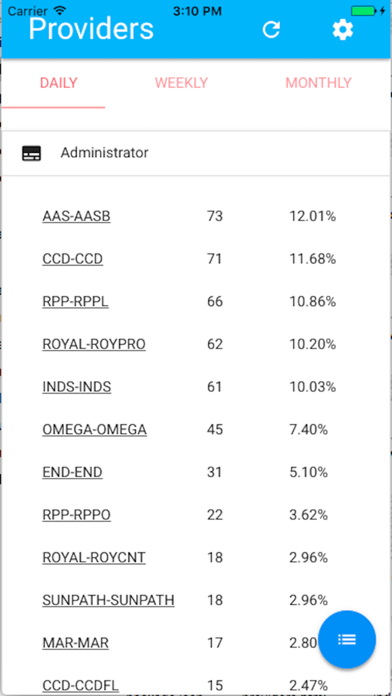Open the ROYAL-ROYPRO provider link

click(x=94, y=344)
